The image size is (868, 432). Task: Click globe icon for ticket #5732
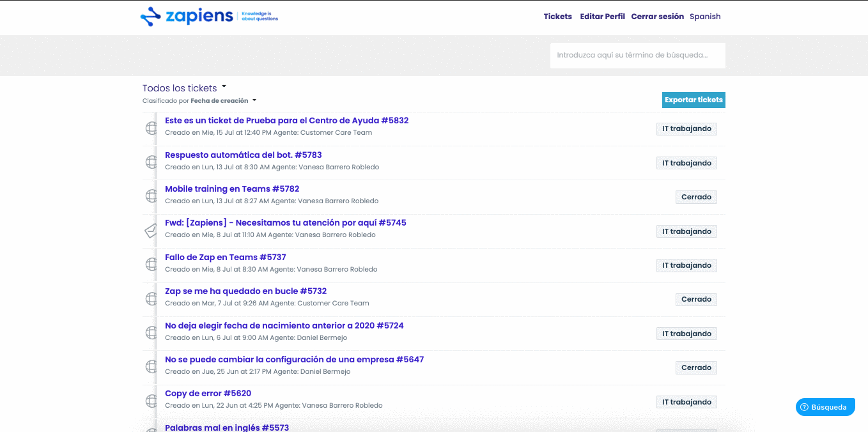151,298
